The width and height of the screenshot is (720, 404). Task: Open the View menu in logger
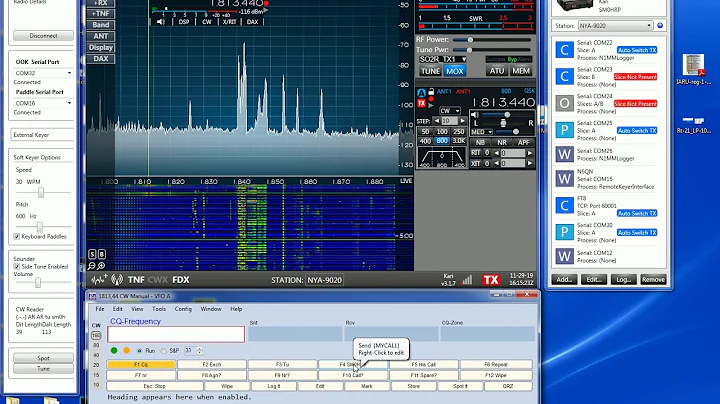137,309
